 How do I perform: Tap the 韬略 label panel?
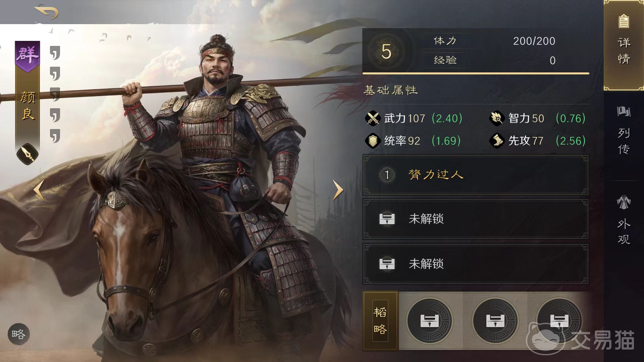[381, 321]
